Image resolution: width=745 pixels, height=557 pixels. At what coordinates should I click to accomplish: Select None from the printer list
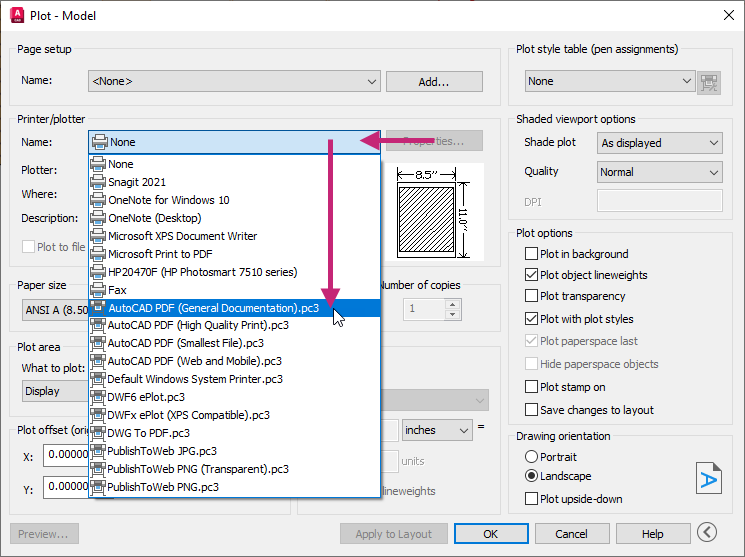tap(235, 164)
